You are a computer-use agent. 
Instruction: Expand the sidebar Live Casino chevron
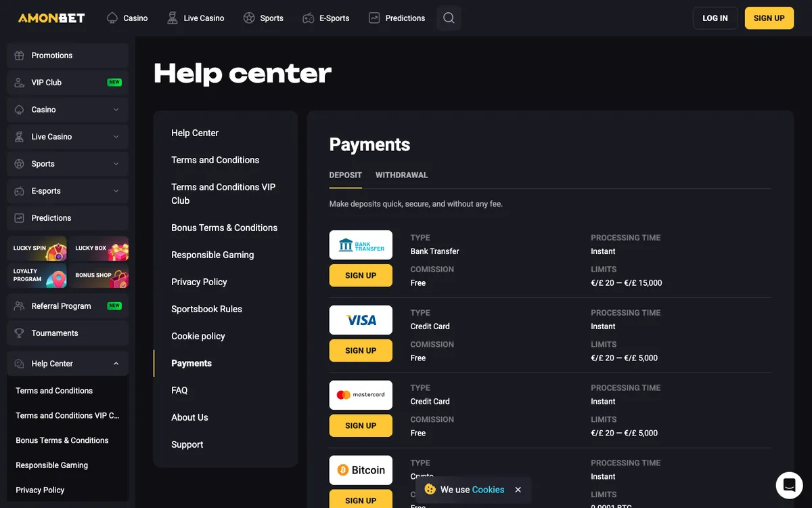116,137
